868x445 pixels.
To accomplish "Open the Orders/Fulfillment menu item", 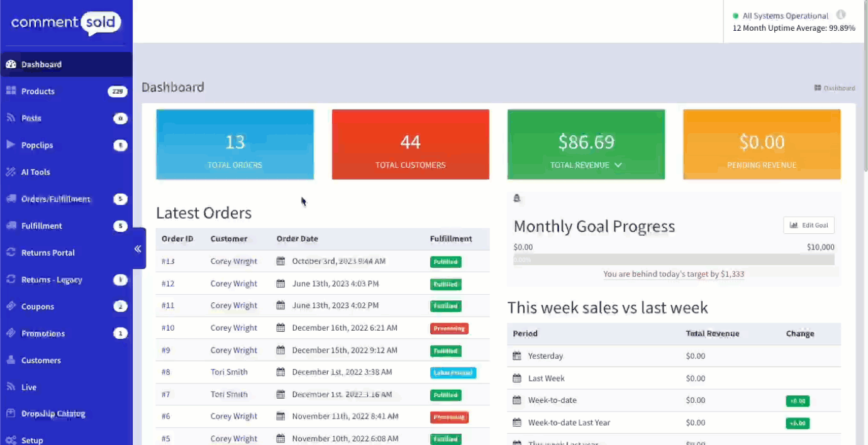I will point(55,199).
